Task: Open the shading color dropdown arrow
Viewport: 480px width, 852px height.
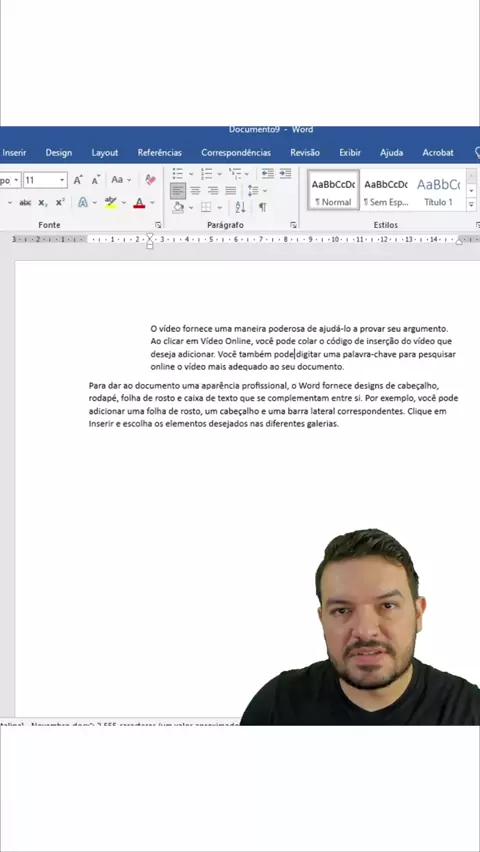Action: point(191,208)
